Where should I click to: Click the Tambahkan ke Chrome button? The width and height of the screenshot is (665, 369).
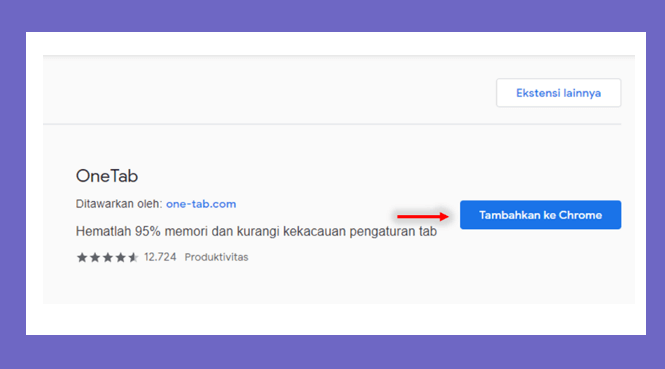pos(540,215)
